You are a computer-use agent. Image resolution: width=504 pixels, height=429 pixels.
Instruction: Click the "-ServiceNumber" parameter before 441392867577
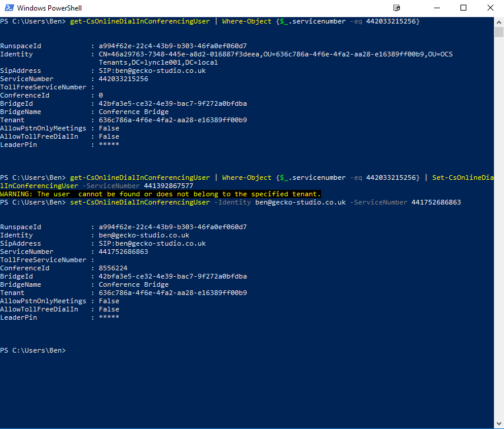[x=111, y=186]
